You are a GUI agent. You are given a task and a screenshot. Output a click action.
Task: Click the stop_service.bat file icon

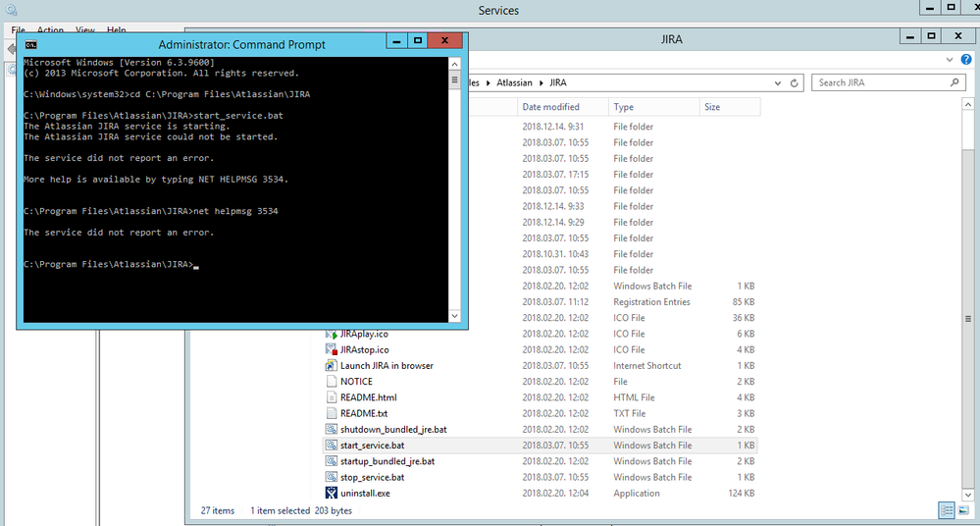tap(332, 477)
